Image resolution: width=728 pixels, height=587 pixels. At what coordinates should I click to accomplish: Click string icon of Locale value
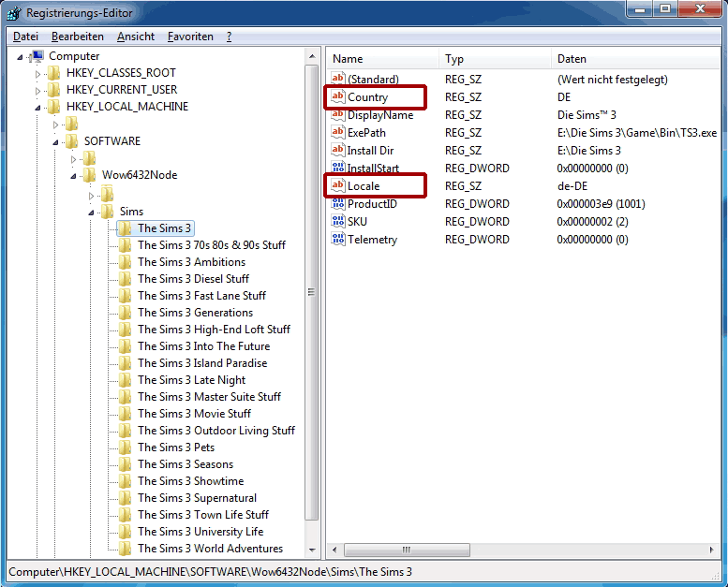[338, 185]
